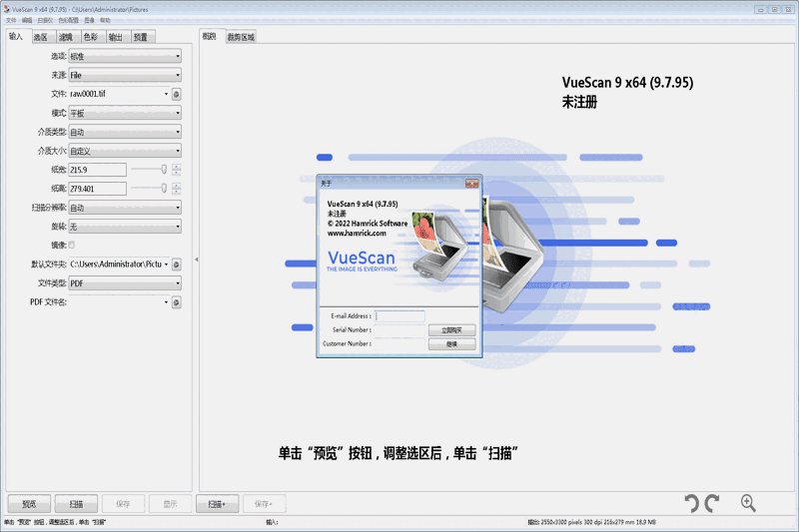Screen dimensions: 799x532
Task: Switch to the 输出 tab
Action: [117, 37]
